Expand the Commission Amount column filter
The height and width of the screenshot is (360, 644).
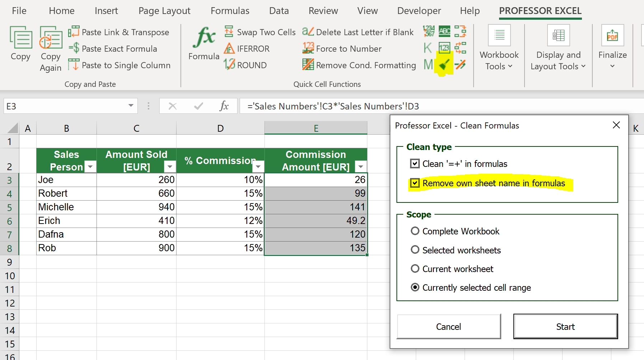tap(361, 167)
